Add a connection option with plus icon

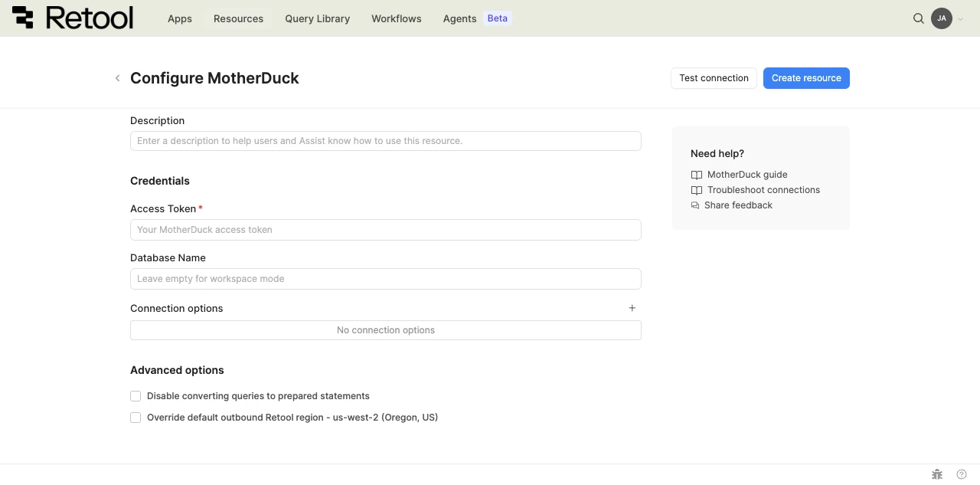pyautogui.click(x=632, y=308)
